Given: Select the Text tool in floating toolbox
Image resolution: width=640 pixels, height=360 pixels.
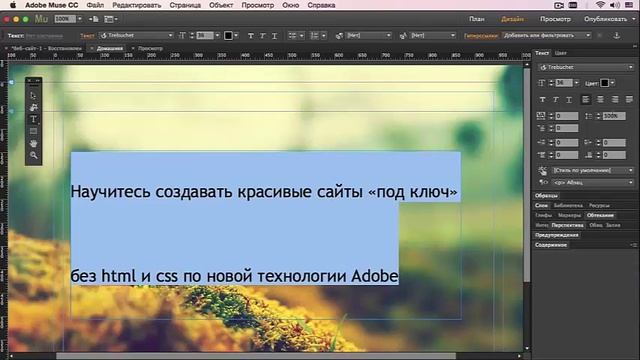Looking at the screenshot, I should pos(33,119).
